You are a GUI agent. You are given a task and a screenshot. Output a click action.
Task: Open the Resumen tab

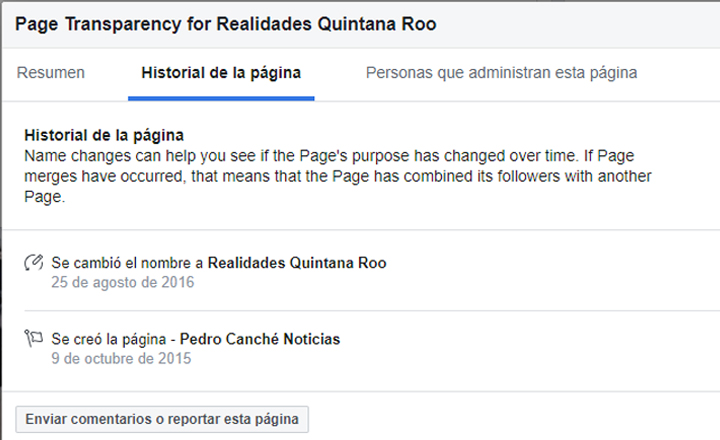(x=51, y=72)
